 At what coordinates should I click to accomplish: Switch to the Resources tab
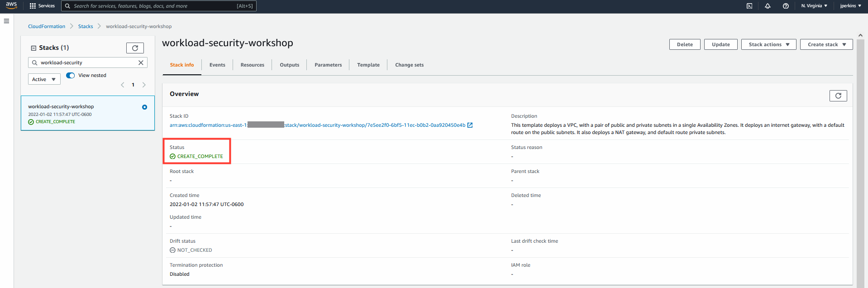(x=253, y=65)
